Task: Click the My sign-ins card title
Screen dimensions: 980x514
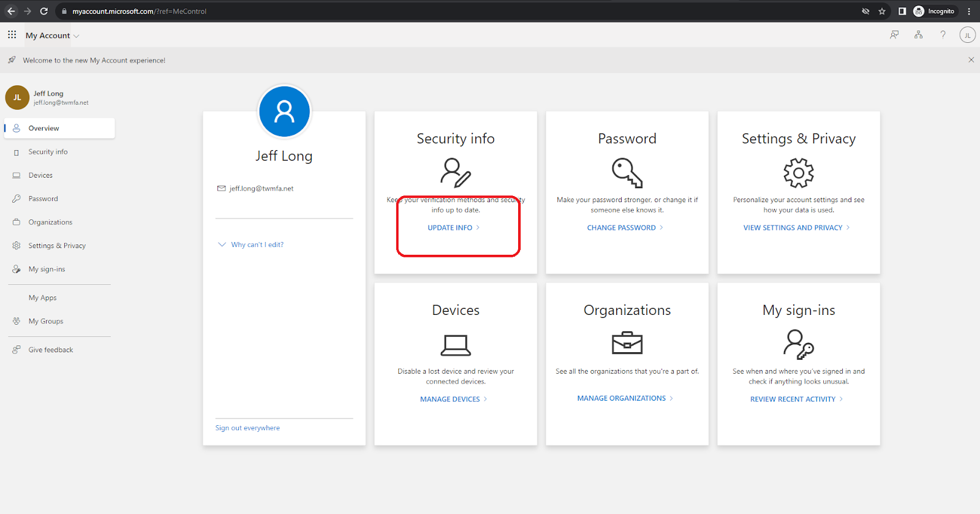Action: pos(799,311)
